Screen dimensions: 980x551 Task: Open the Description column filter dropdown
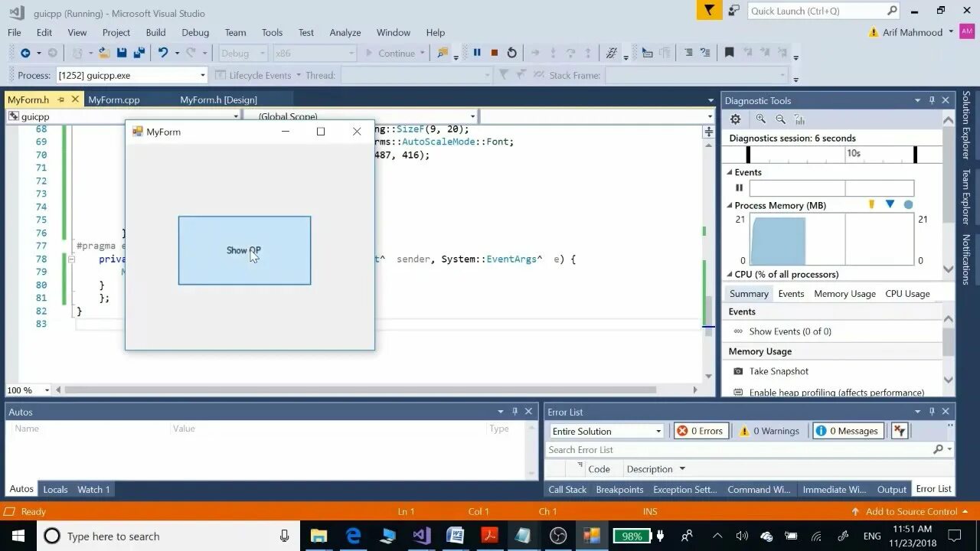[682, 469]
